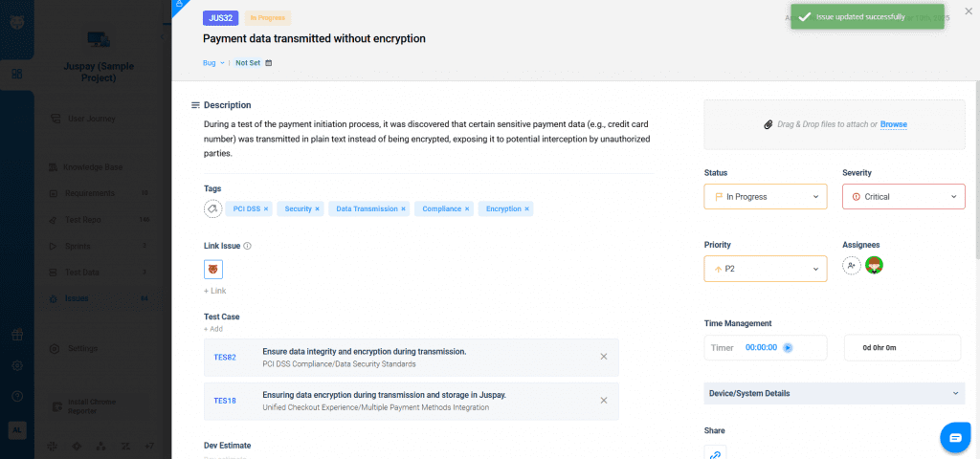This screenshot has width=980, height=459.
Task: Click the share link icon
Action: [x=714, y=455]
